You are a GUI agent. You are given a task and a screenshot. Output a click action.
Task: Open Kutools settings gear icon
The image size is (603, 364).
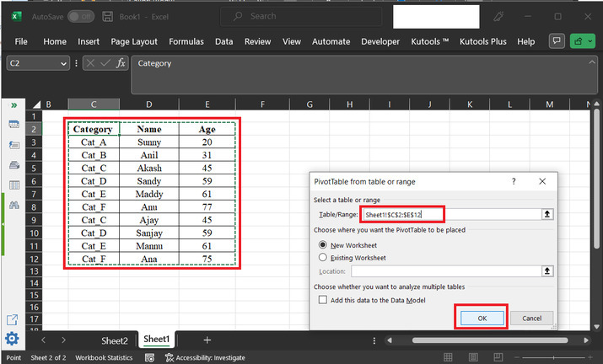(13, 339)
